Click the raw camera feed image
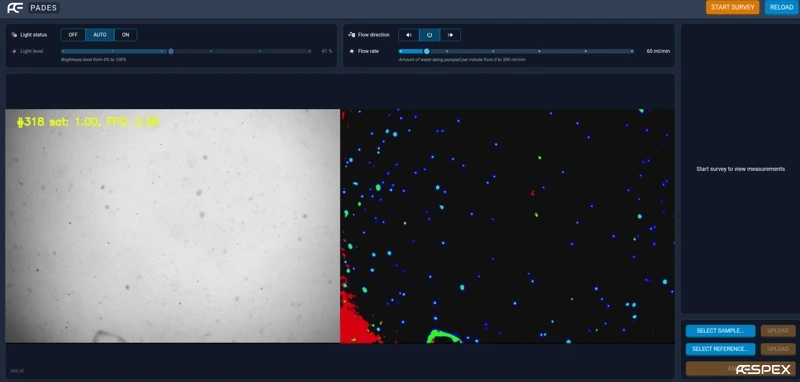The height and width of the screenshot is (382, 800). pyautogui.click(x=172, y=226)
